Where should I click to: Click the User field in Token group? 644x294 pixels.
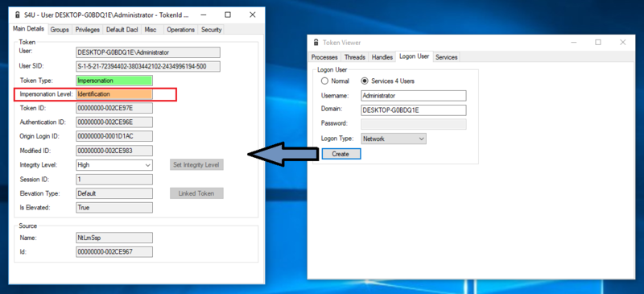click(x=148, y=52)
